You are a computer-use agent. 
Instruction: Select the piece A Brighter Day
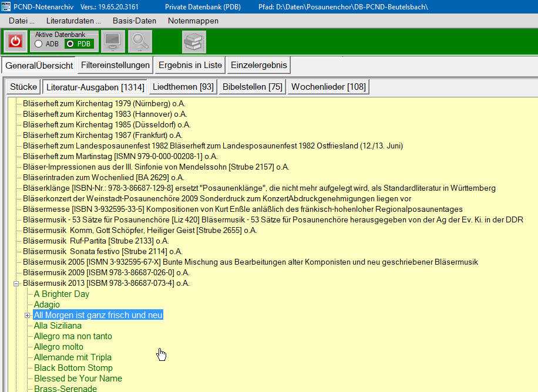62,294
